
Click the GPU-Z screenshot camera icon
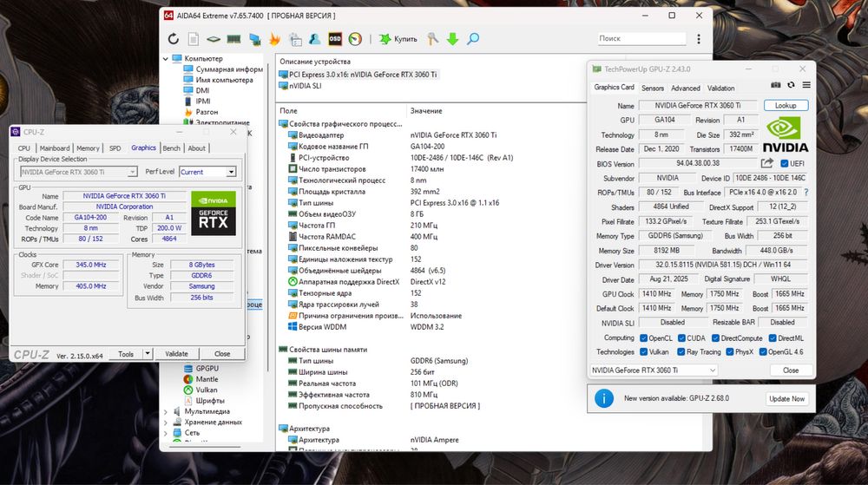pos(775,85)
